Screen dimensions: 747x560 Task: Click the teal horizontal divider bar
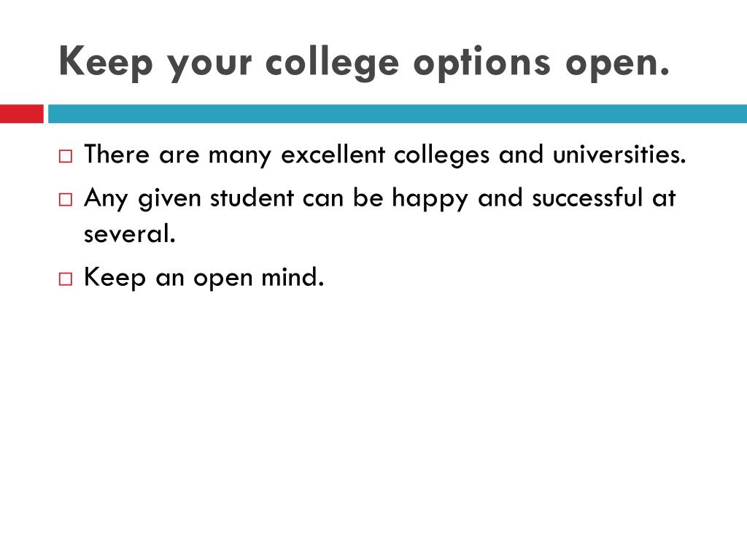point(398,114)
